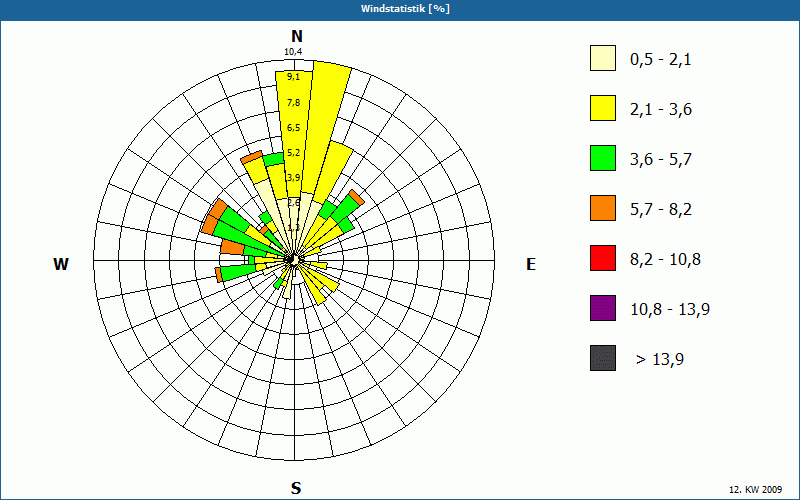Click the dark gray > 13,9 legend swatch
This screenshot has width=800, height=500.
point(603,358)
